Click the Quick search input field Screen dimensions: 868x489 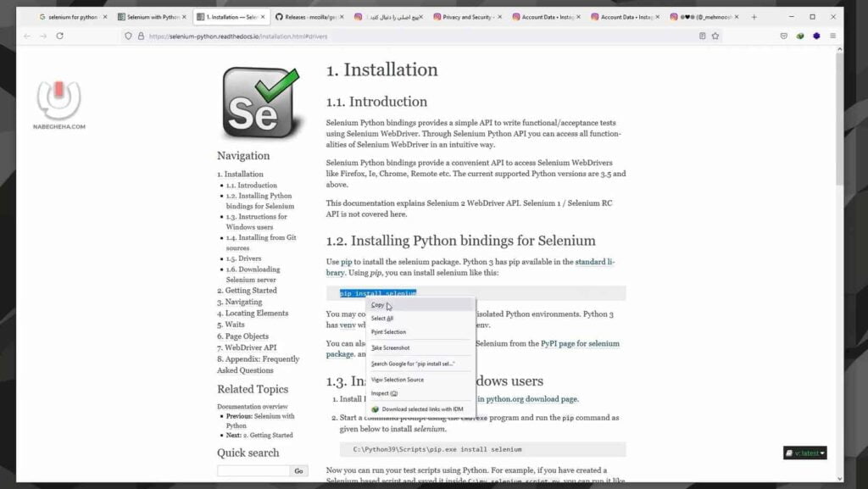[253, 470]
